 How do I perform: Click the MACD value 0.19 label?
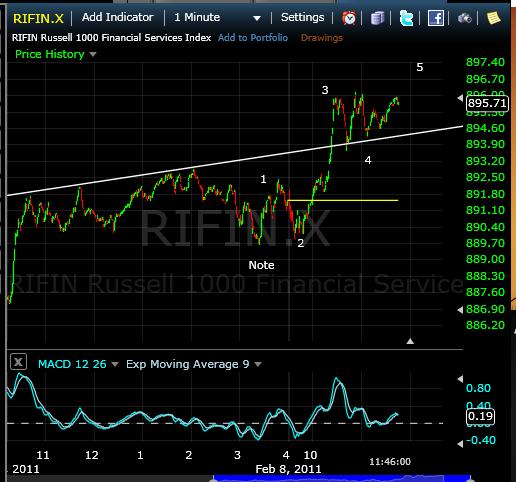click(480, 416)
